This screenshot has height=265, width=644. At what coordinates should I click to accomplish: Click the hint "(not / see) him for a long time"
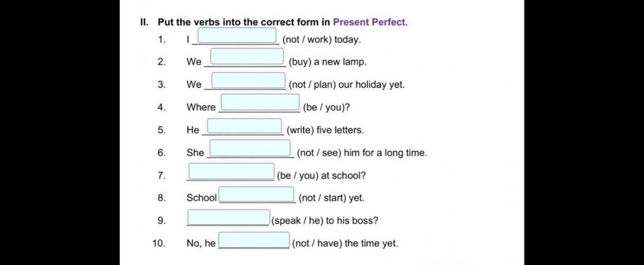click(362, 153)
